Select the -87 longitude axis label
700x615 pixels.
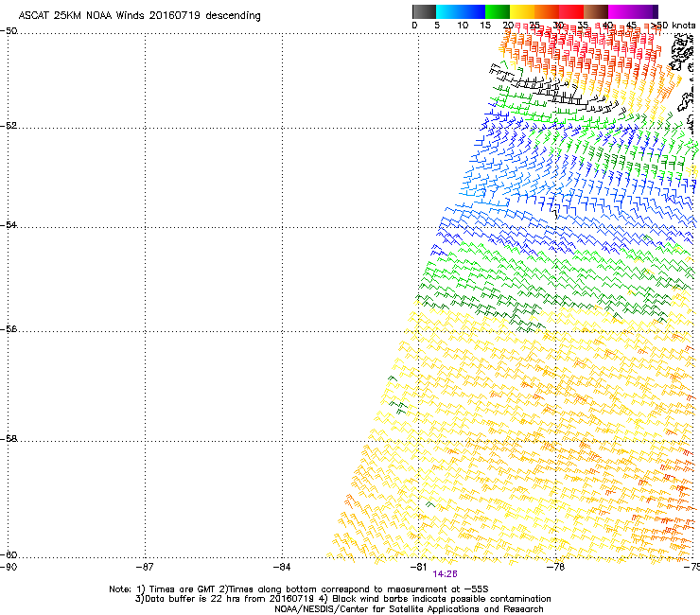point(145,567)
